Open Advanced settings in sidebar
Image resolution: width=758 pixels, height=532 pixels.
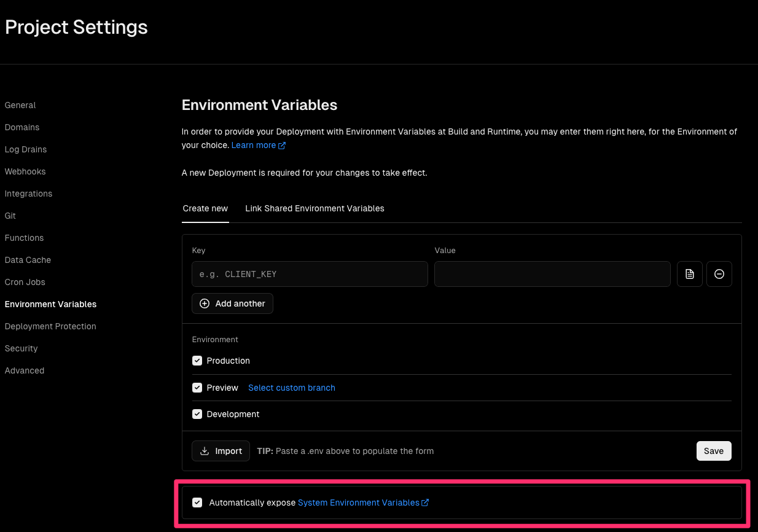(x=25, y=370)
